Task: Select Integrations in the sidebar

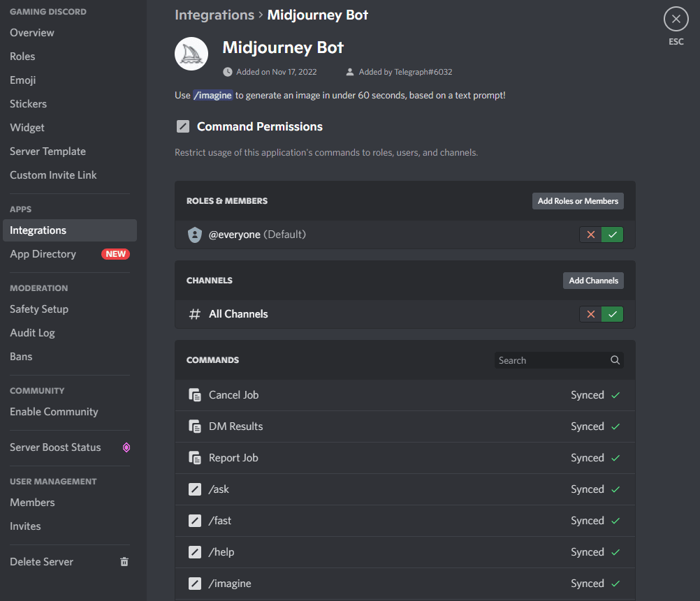Action: click(70, 230)
